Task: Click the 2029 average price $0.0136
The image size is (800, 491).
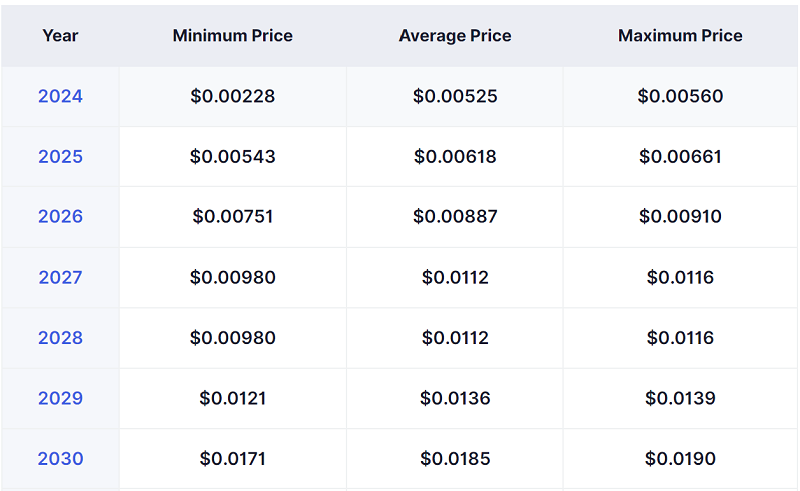Action: 455,398
